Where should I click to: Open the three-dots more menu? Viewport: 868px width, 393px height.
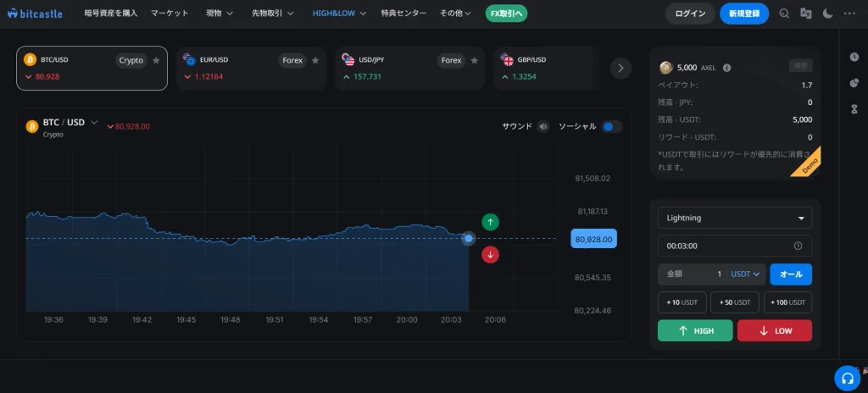[849, 14]
